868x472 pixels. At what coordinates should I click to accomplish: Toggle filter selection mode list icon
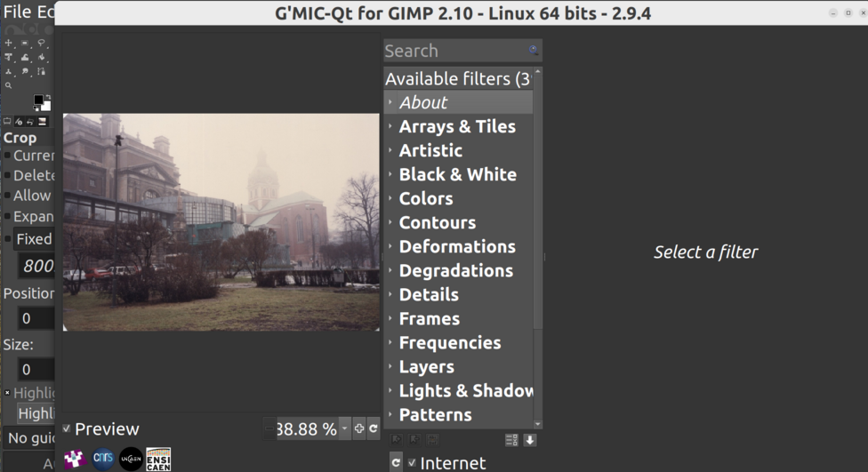[x=511, y=440]
